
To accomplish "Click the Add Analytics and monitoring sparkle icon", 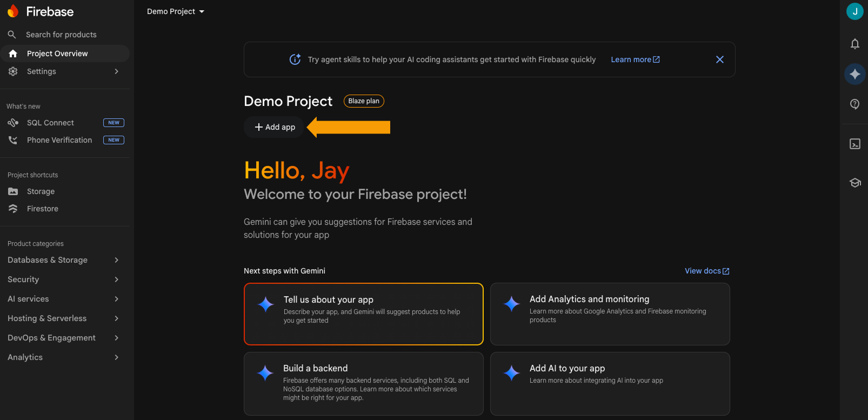I will pyautogui.click(x=512, y=304).
